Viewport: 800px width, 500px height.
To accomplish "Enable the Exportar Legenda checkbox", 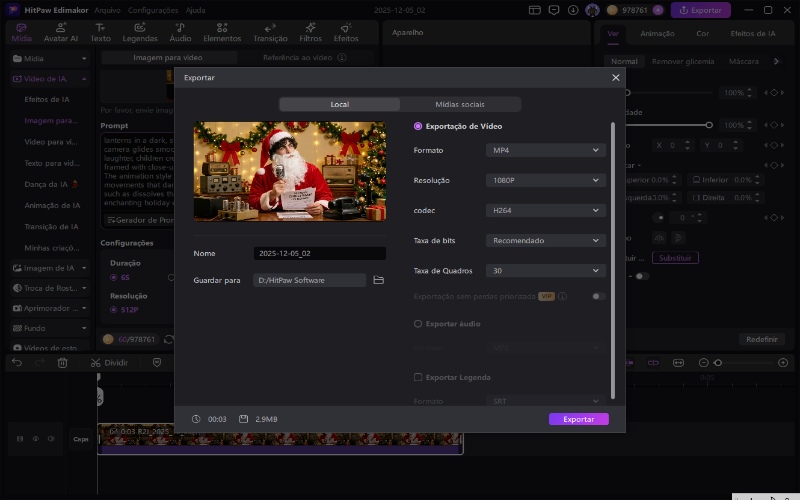I will point(418,378).
